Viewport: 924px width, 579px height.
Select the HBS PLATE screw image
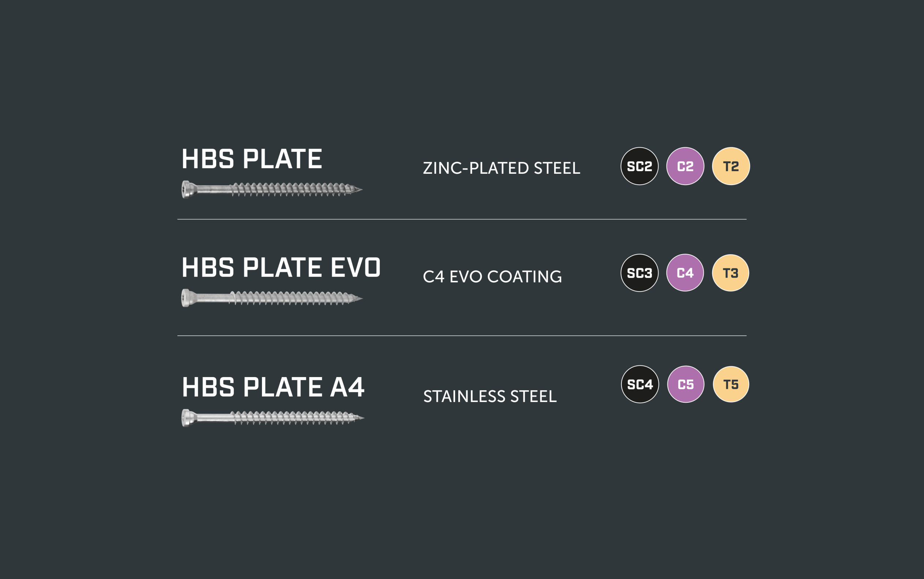coord(271,189)
